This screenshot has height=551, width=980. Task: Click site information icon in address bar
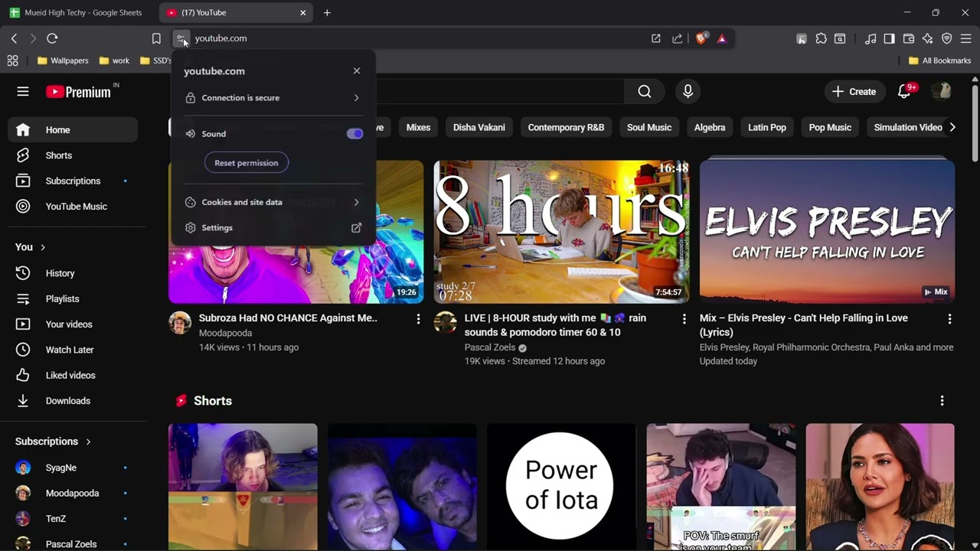click(181, 38)
